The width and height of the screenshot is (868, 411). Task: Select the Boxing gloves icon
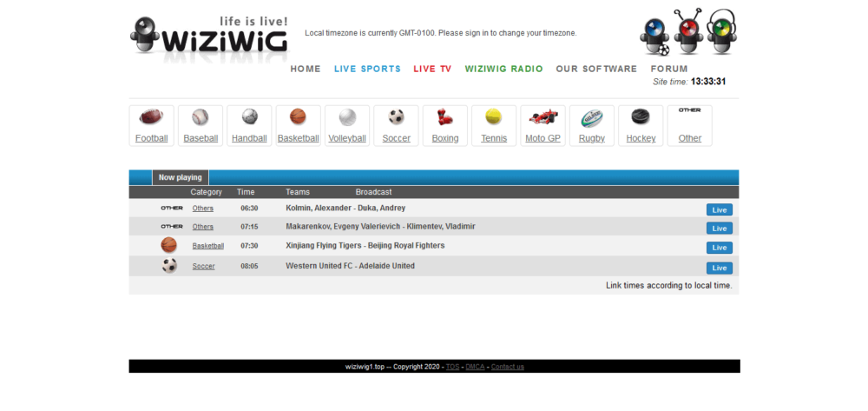pos(445,117)
